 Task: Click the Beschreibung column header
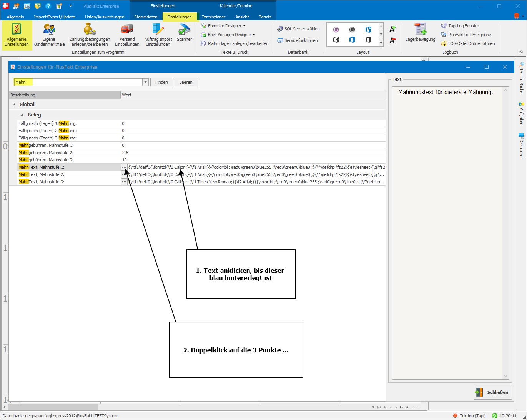coord(65,95)
